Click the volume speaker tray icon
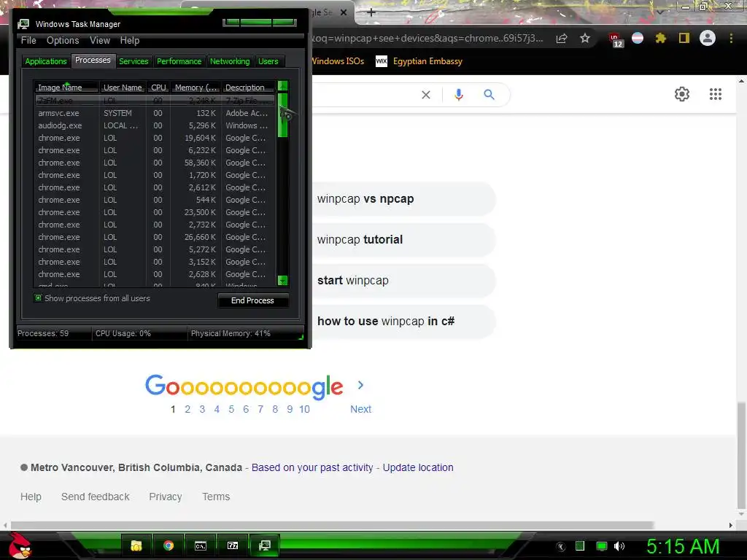 tap(619, 546)
